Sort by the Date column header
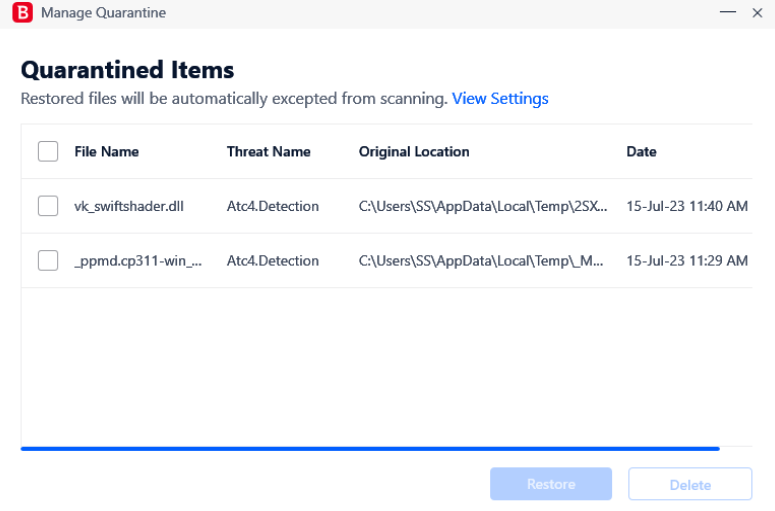775x511 pixels. pyautogui.click(x=641, y=152)
